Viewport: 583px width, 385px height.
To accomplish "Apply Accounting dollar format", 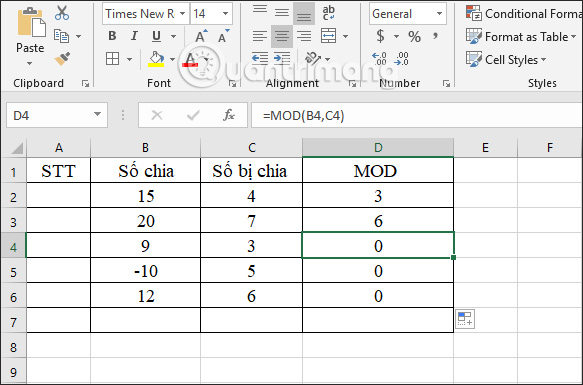I will tap(380, 36).
